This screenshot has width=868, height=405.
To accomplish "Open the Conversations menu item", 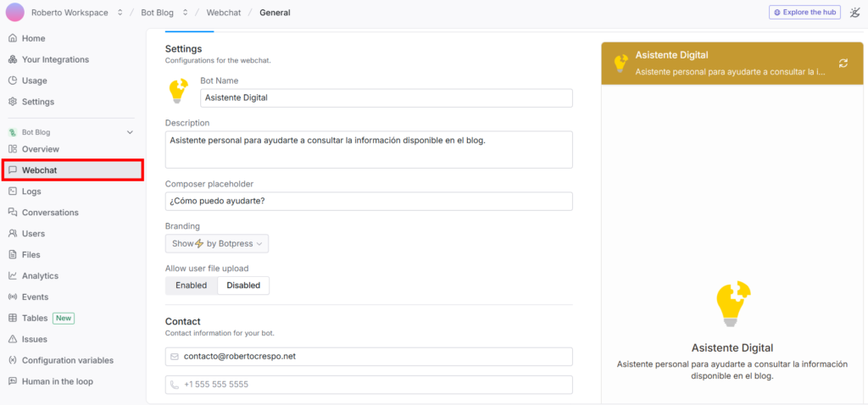I will click(43, 213).
